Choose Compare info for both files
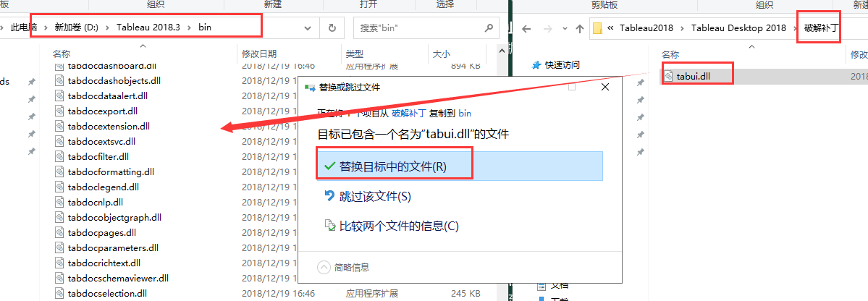 pyautogui.click(x=399, y=226)
